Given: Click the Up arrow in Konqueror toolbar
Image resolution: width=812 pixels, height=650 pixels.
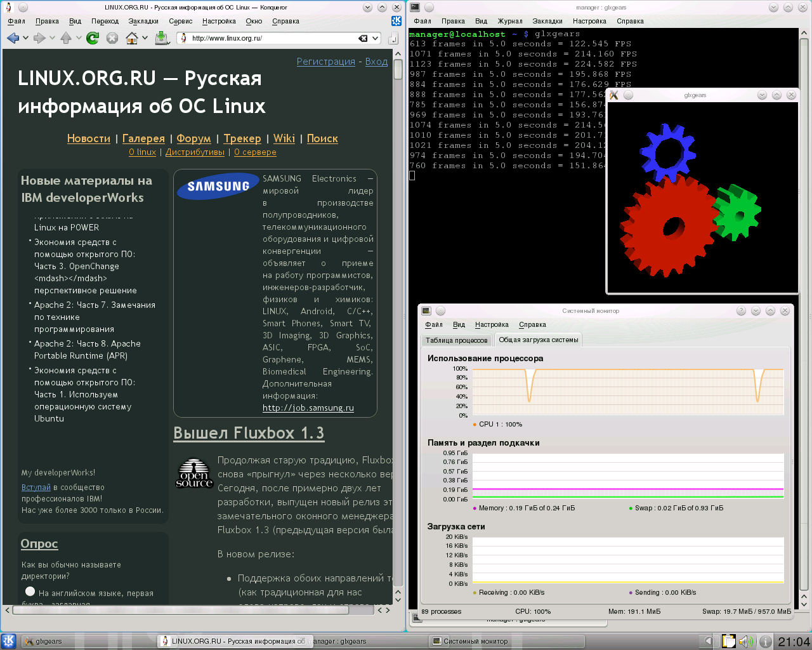Looking at the screenshot, I should (66, 38).
